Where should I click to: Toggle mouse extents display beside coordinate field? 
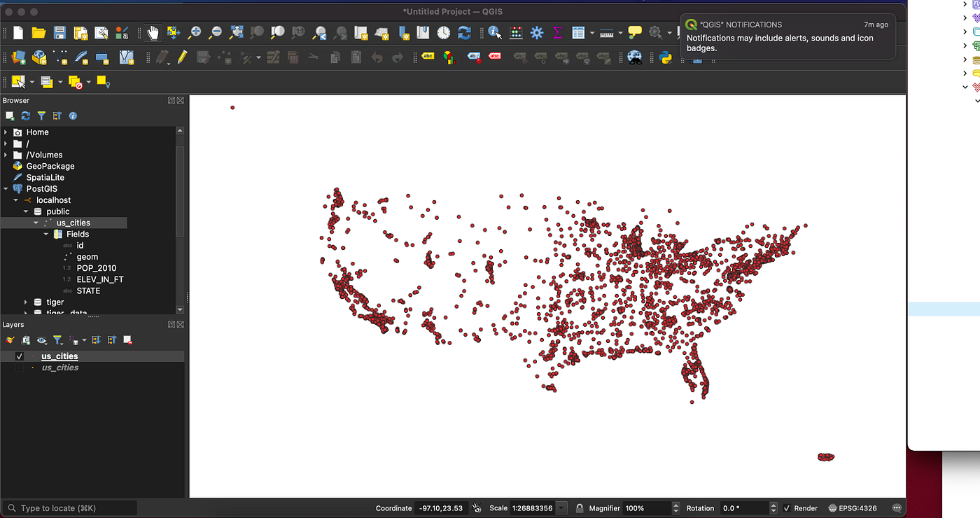click(x=477, y=508)
